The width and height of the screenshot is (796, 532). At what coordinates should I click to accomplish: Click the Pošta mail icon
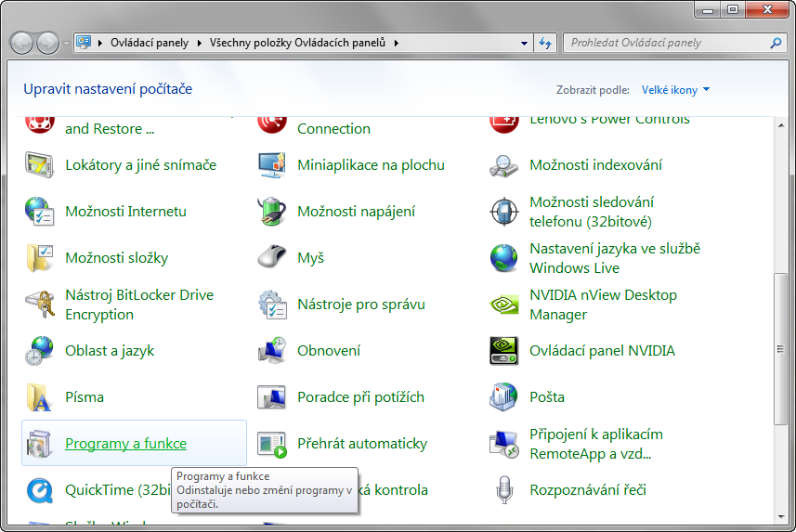pyautogui.click(x=503, y=397)
